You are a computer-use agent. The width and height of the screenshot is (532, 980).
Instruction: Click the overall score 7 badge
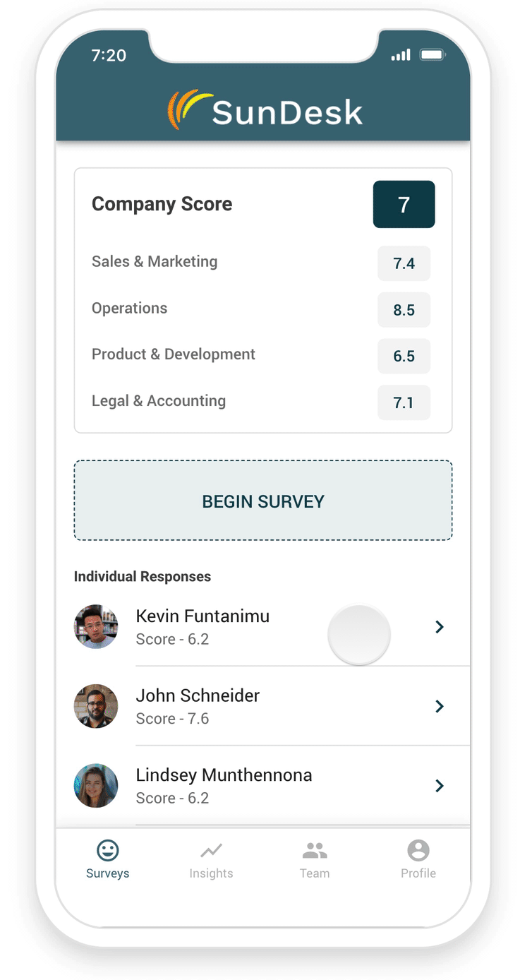404,204
